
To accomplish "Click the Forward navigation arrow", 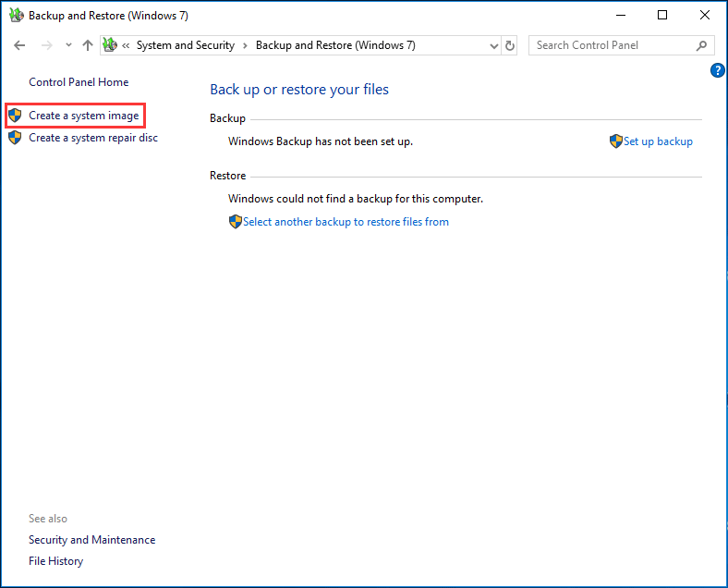I will tap(47, 45).
